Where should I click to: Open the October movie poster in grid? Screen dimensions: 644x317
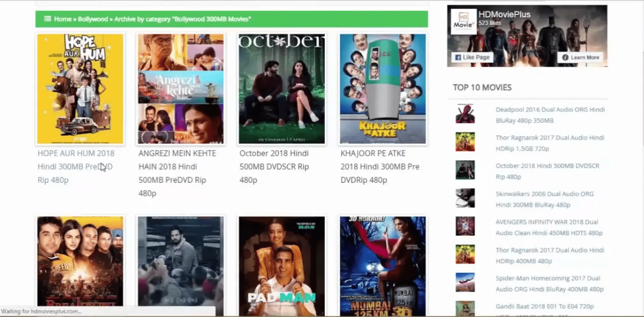pos(282,89)
